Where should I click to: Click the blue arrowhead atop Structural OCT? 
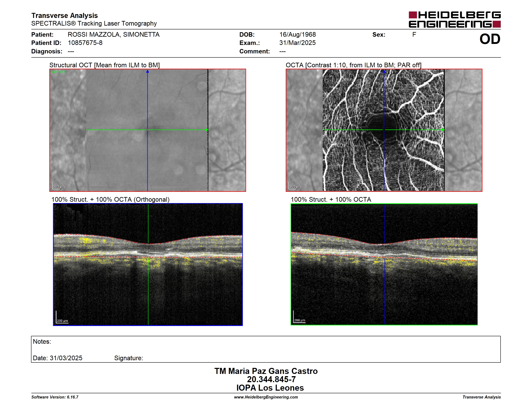click(147, 71)
